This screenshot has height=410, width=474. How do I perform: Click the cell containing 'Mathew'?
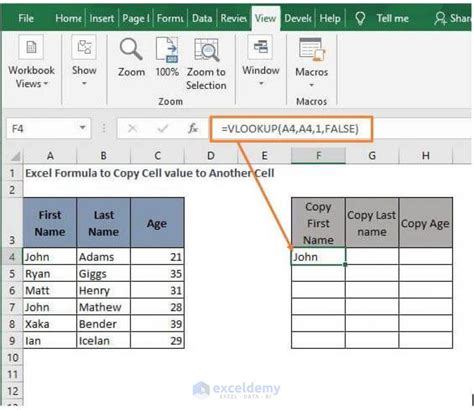pyautogui.click(x=104, y=307)
